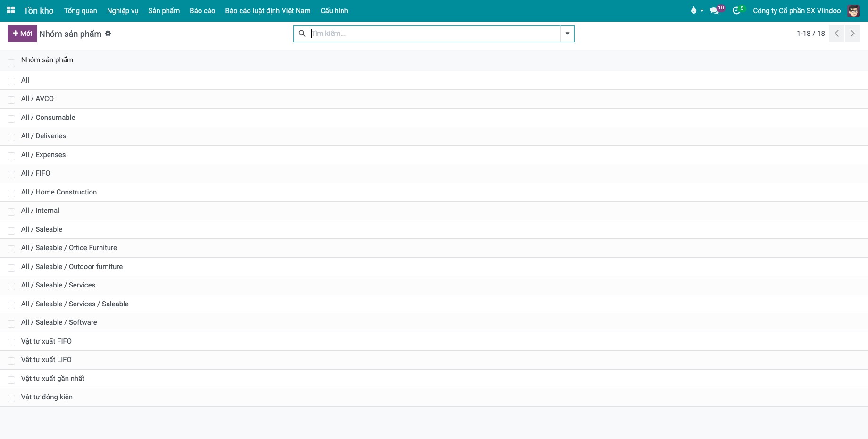Viewport: 868px width, 439px height.
Task: Open the All / Expenses row
Action: [x=434, y=155]
